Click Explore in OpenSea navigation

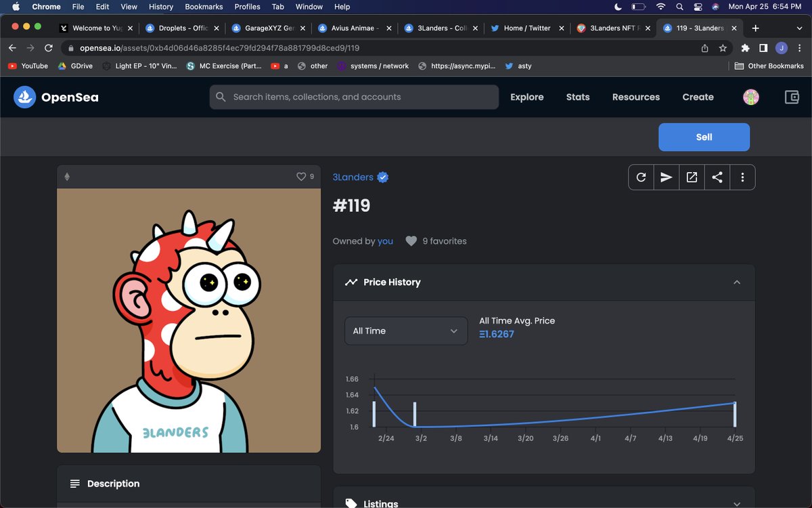pyautogui.click(x=527, y=97)
